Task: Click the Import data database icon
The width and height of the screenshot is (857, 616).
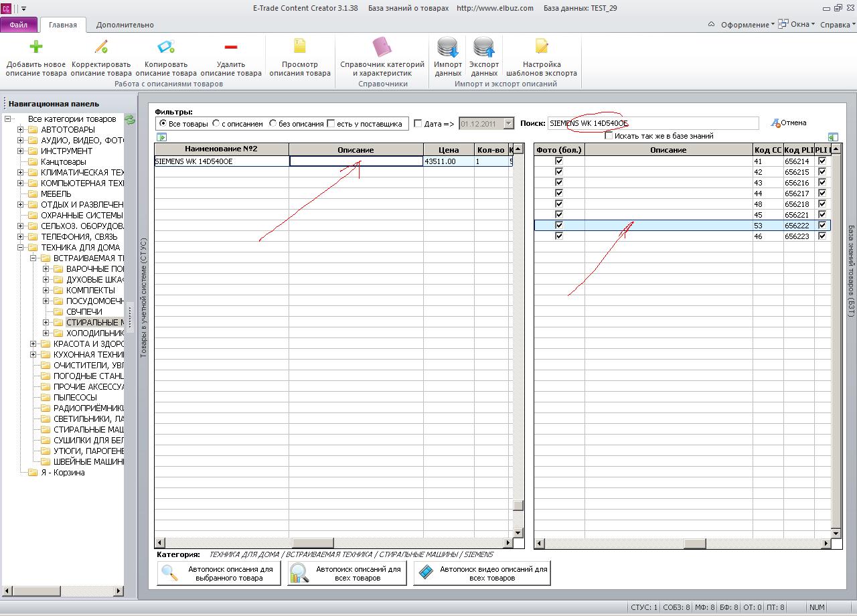Action: pos(448,47)
